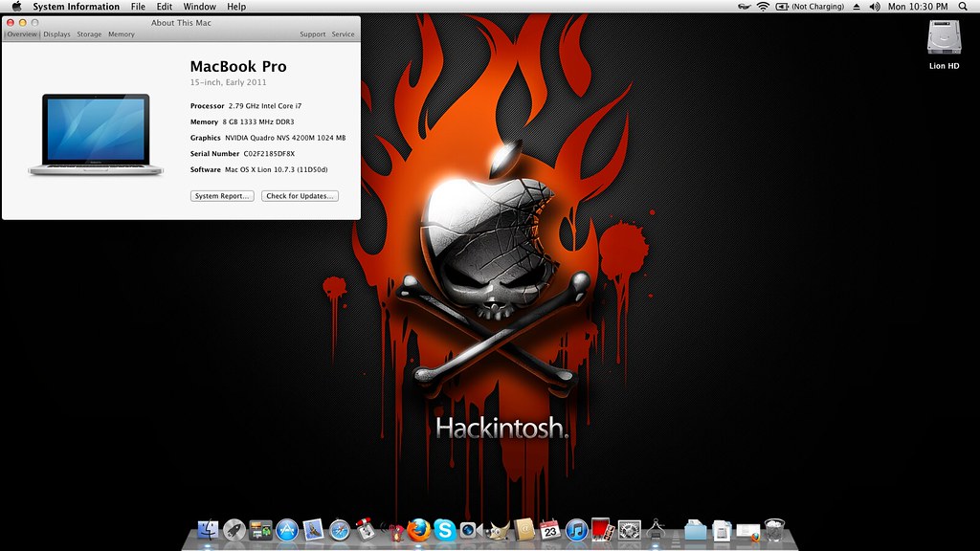Open Address Book in the Dock
This screenshot has height=551, width=980.
click(523, 530)
